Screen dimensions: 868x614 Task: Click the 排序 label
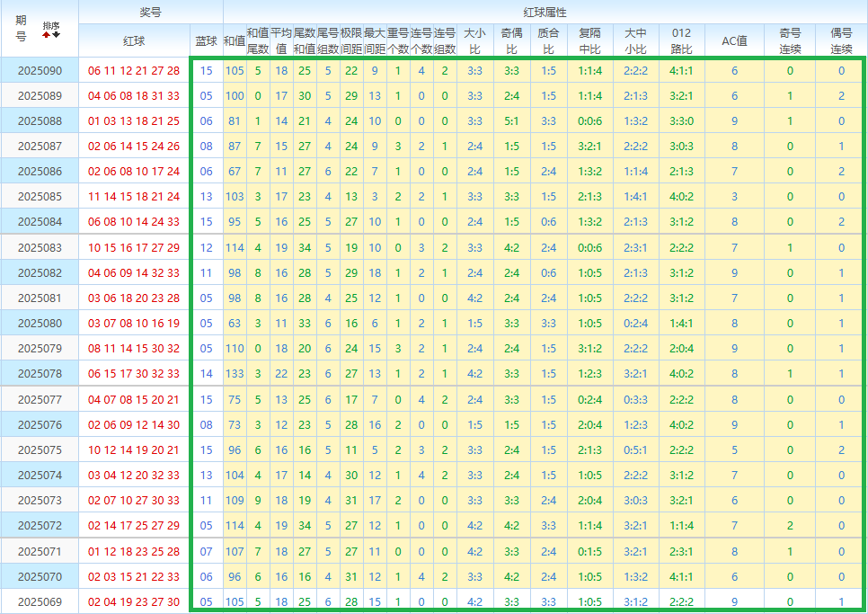51,25
